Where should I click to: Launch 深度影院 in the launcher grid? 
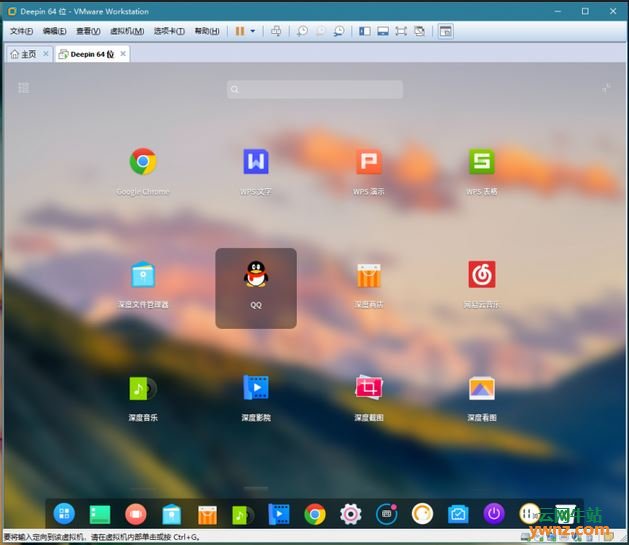[256, 388]
